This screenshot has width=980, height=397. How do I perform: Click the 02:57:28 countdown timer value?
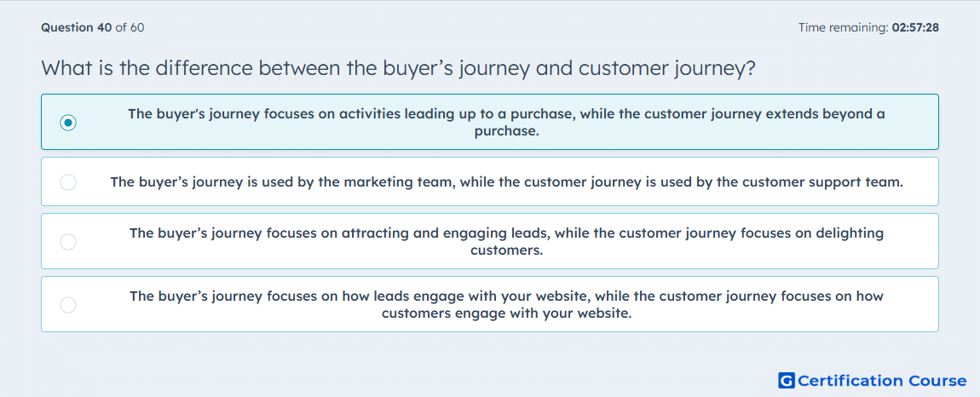point(914,27)
